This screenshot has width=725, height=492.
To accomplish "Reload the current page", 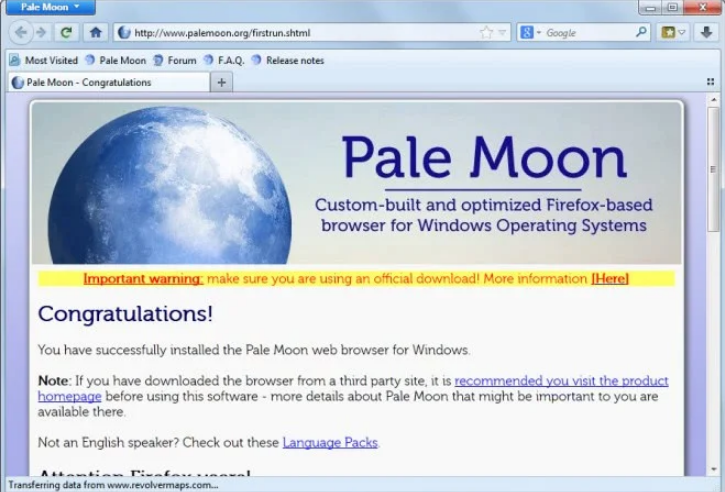I will (x=66, y=32).
